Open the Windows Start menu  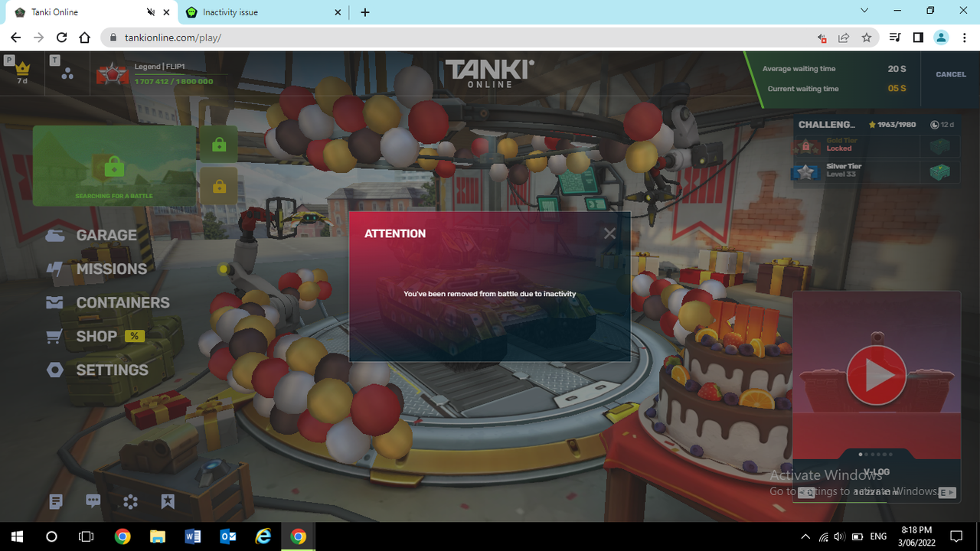tap(16, 536)
